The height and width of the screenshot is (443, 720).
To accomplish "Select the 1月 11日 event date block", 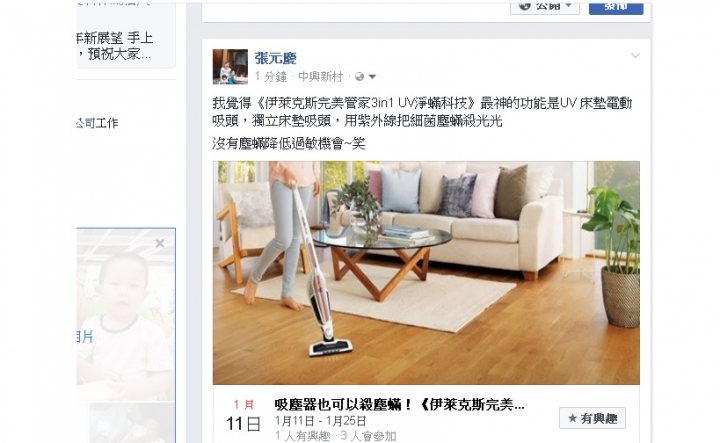I will click(x=243, y=416).
